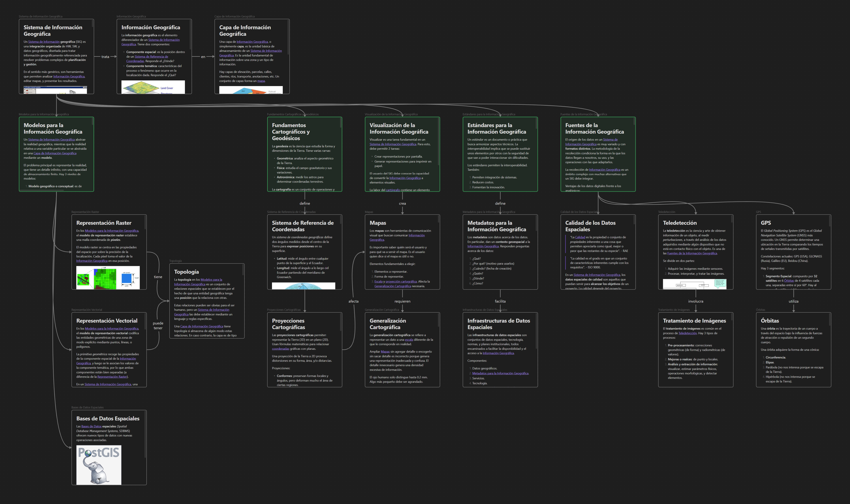Viewport: 850px width, 504px height.
Task: Select 'Estándares para la Información Geográfica' card heading
Action: (x=497, y=128)
